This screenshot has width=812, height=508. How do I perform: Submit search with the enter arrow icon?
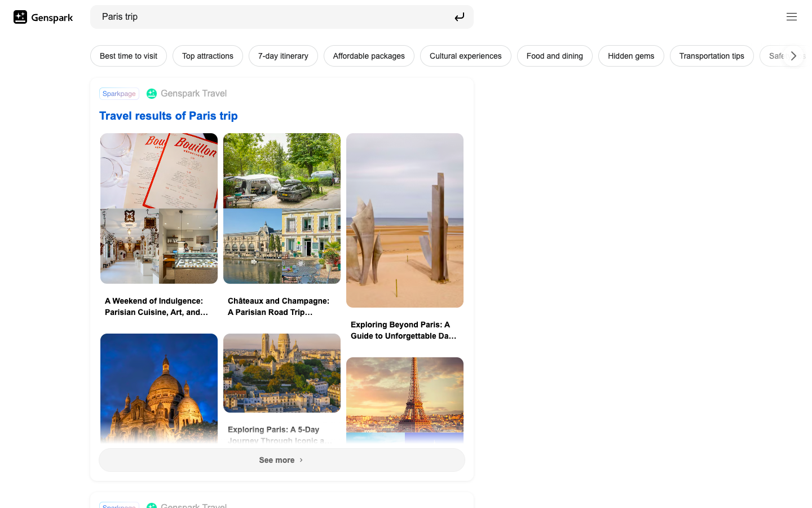(460, 17)
